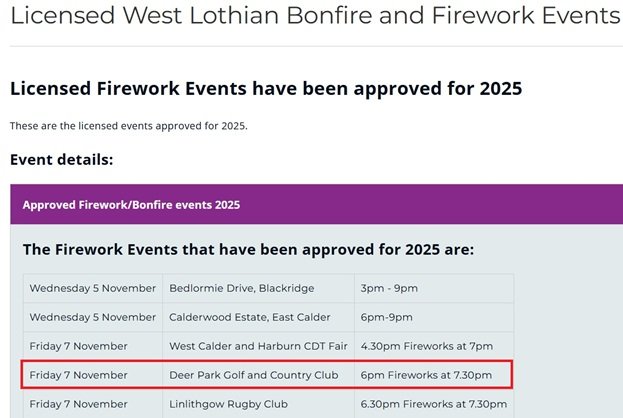Click the 6pm-9pm time cell
623x418 pixels.
point(387,317)
